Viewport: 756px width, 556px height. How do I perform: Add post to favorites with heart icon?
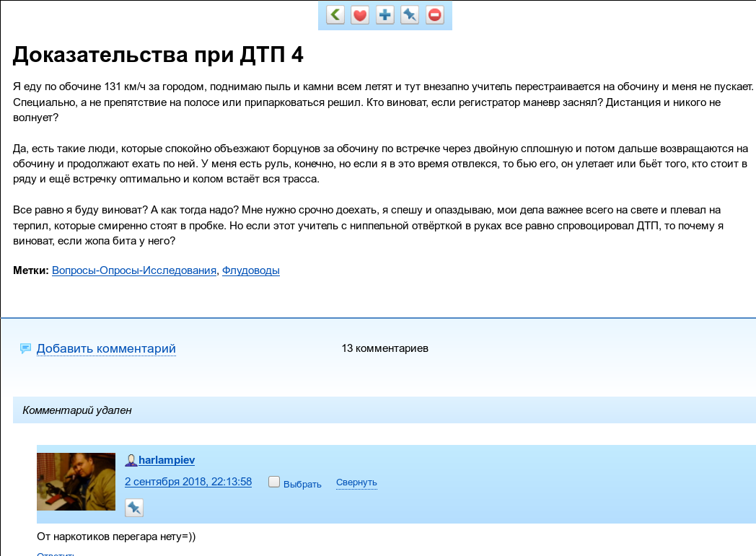pos(360,15)
